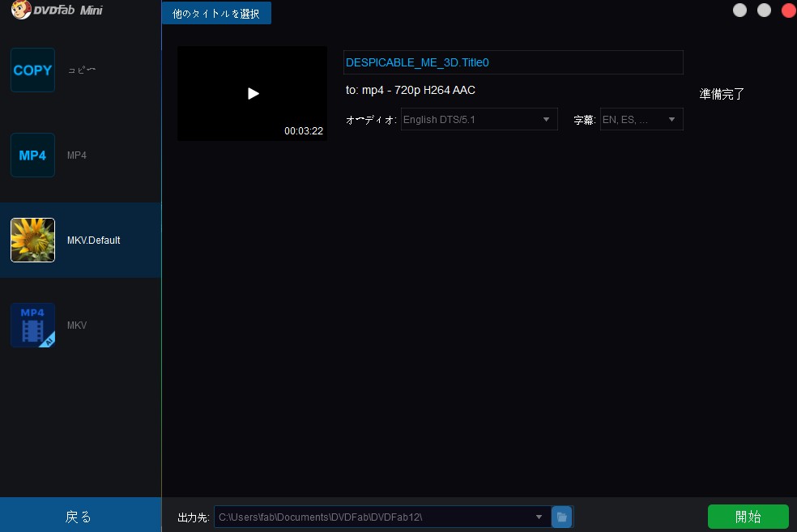Click the 'to: mp4 - 720p H264 AAC' text
This screenshot has height=532, width=797.
411,90
